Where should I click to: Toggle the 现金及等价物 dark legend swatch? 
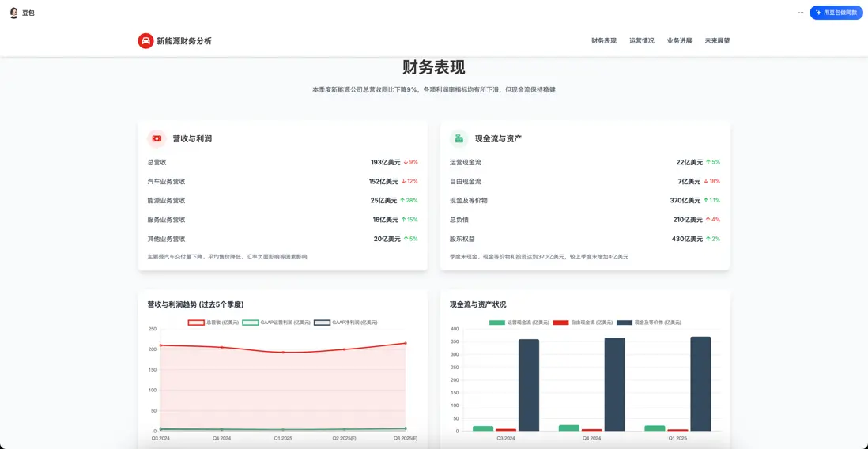pyautogui.click(x=625, y=323)
